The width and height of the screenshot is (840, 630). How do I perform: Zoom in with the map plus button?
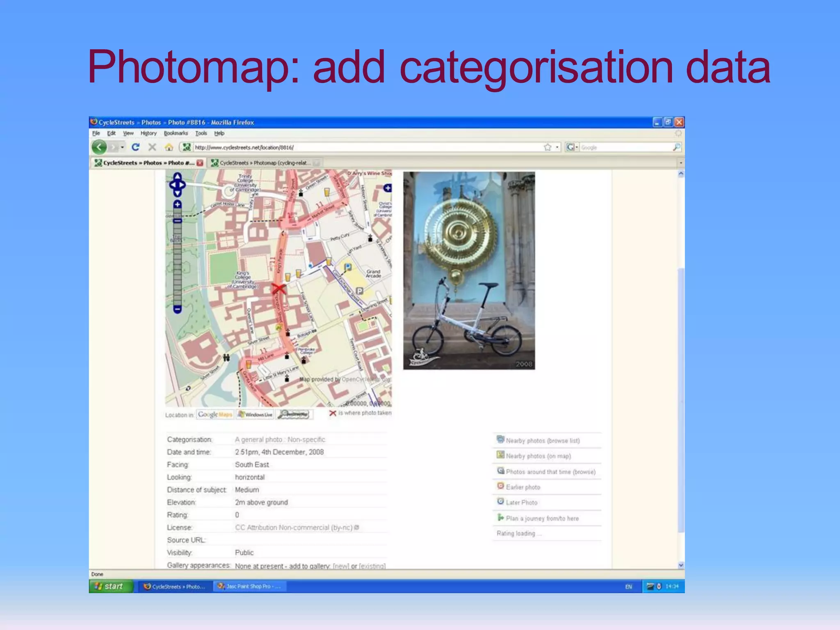click(177, 204)
